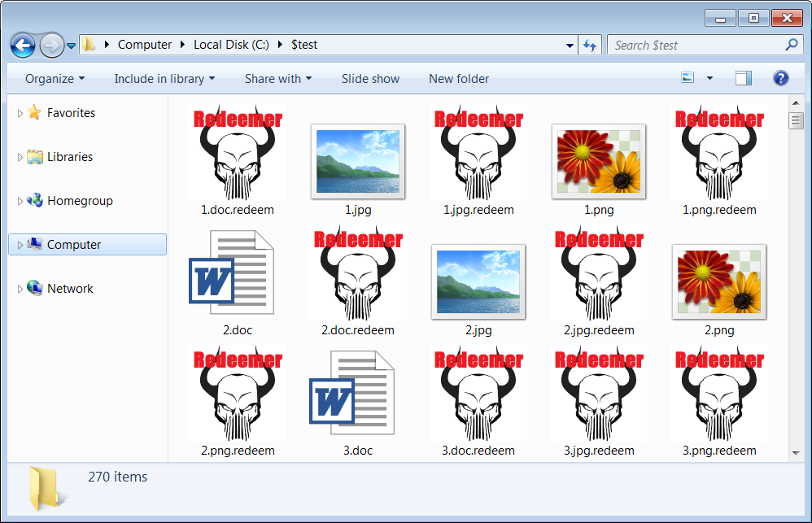Image resolution: width=812 pixels, height=523 pixels.
Task: Click Local Disk (C:) in breadcrumb
Action: click(231, 45)
